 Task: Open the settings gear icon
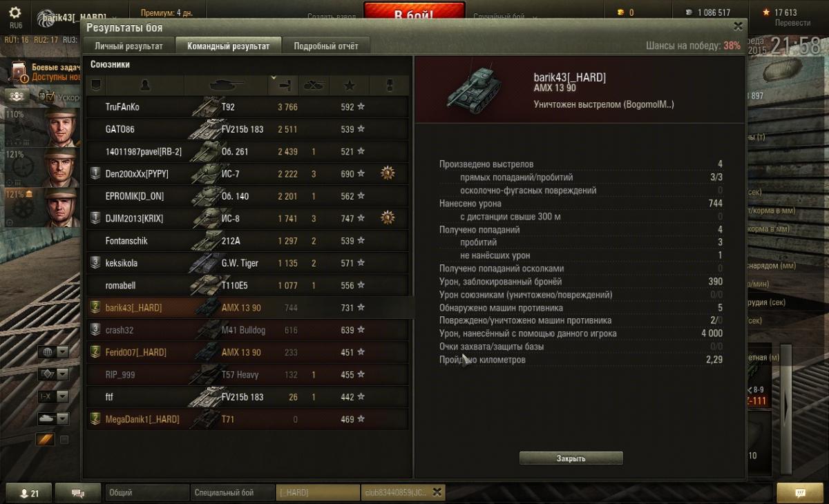point(15,13)
